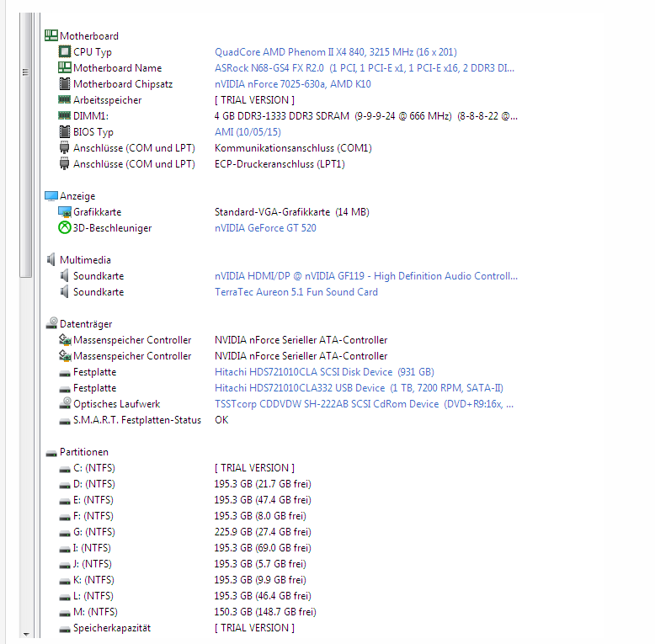Screen dimensions: 655x644
Task: Click the Partitionen section icon
Action: [x=51, y=453]
